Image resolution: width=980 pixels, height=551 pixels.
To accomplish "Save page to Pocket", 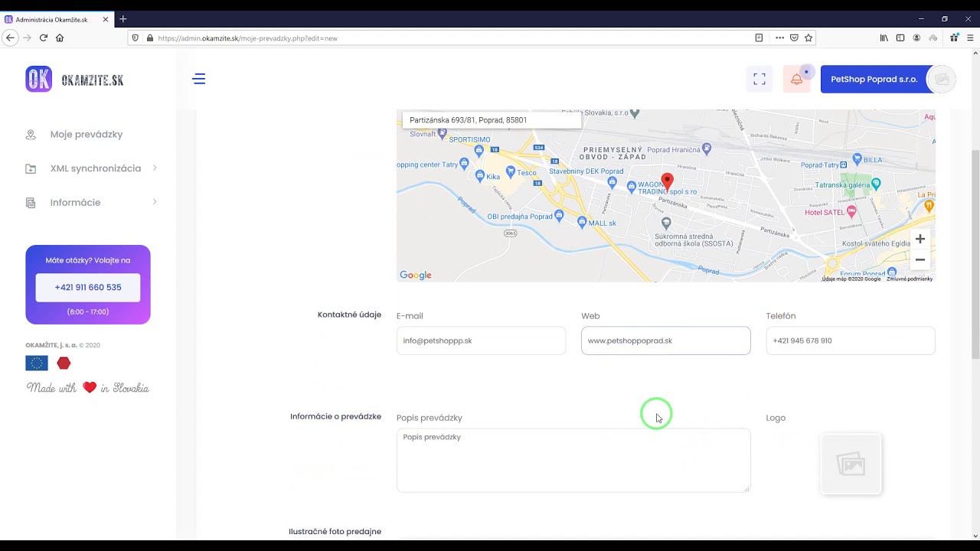I will (794, 37).
